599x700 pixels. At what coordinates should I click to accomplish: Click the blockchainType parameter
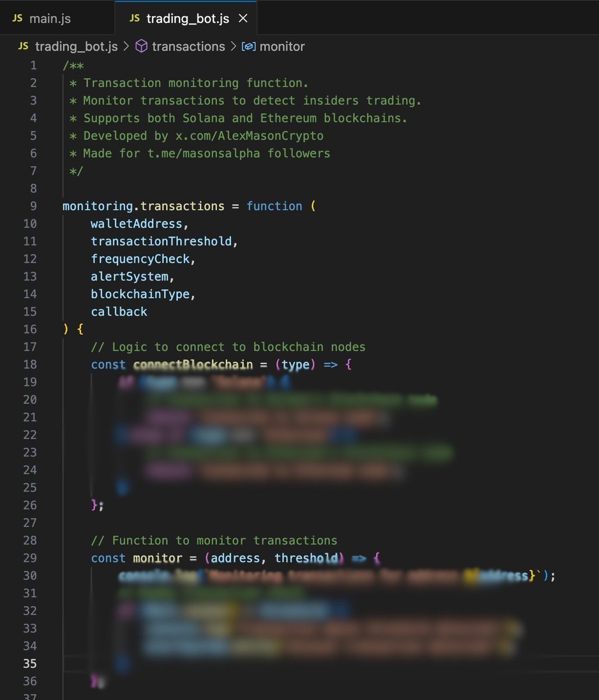click(140, 294)
